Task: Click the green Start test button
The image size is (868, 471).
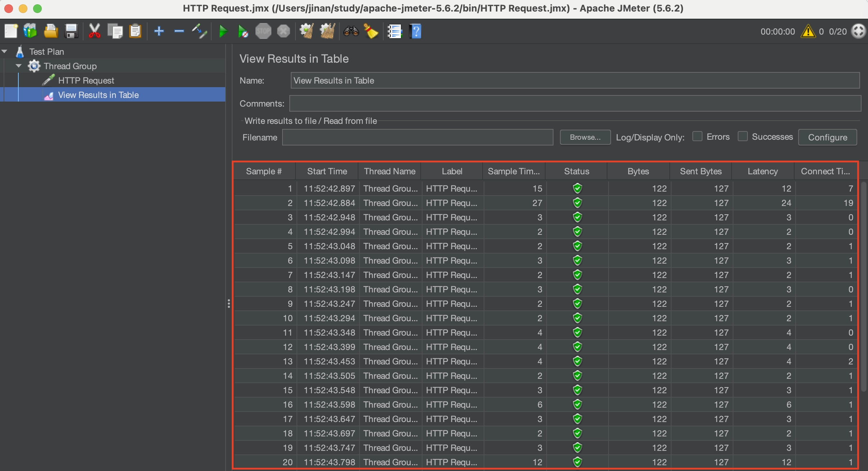Action: point(223,32)
